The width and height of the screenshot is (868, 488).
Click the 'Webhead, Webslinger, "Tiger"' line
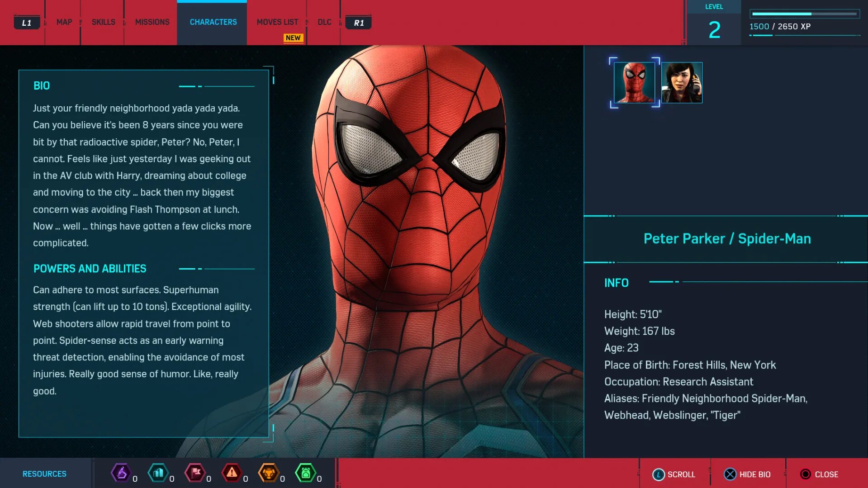pos(672,415)
